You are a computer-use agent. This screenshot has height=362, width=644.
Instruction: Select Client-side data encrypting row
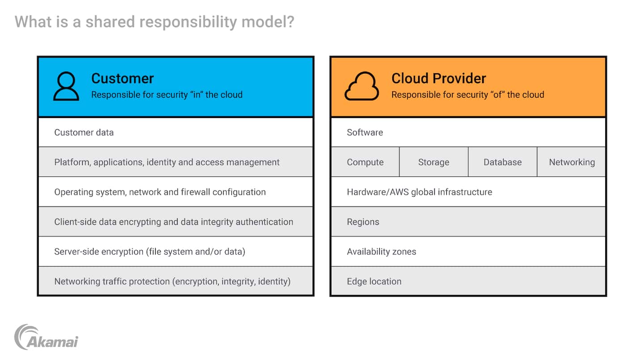point(175,222)
